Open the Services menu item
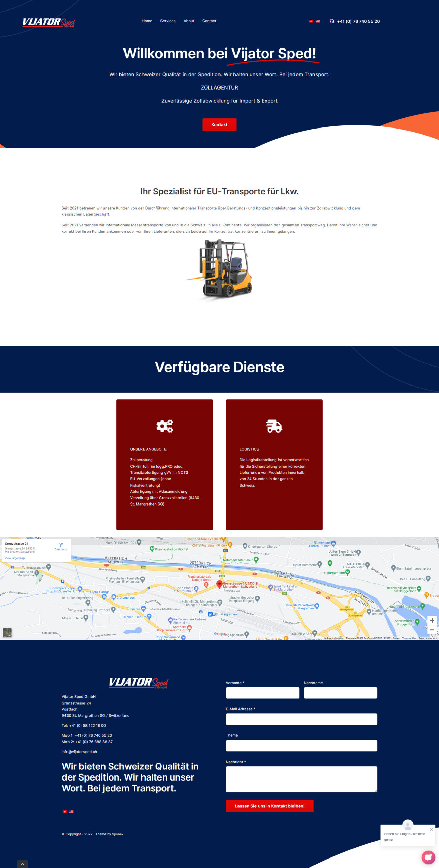The image size is (439, 868). (x=168, y=21)
